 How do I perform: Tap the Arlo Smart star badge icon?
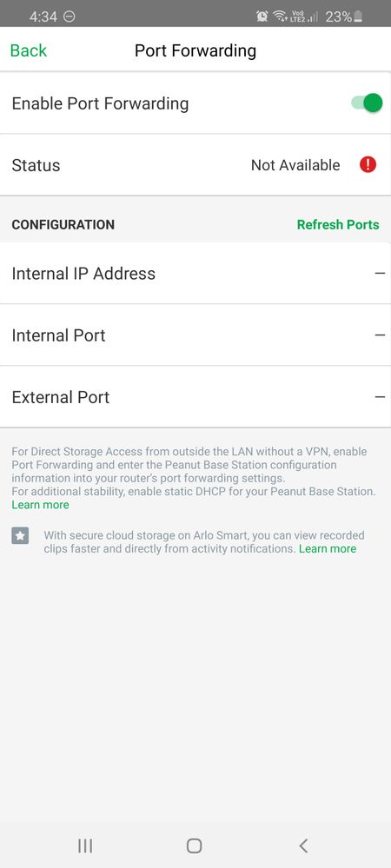tap(20, 535)
